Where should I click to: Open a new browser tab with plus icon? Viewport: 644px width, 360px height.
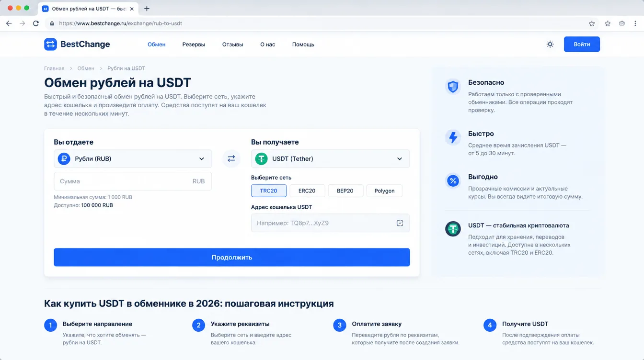[147, 9]
